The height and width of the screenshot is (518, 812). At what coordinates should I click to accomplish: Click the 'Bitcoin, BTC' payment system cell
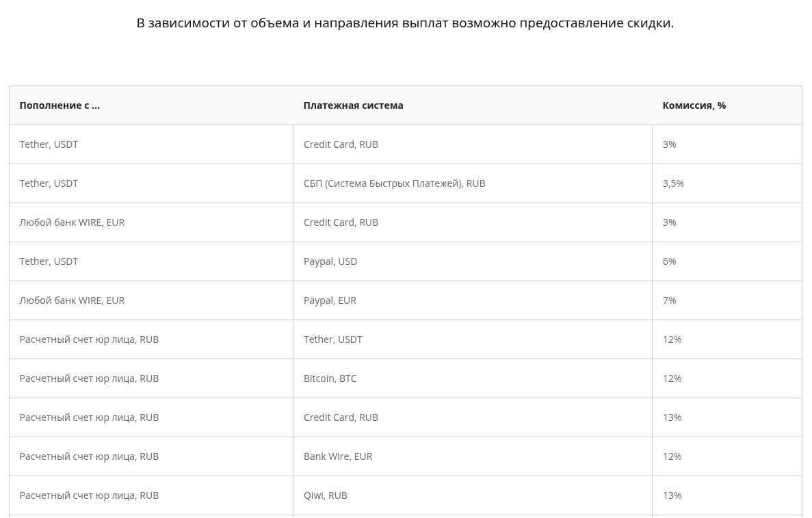pyautogui.click(x=330, y=378)
